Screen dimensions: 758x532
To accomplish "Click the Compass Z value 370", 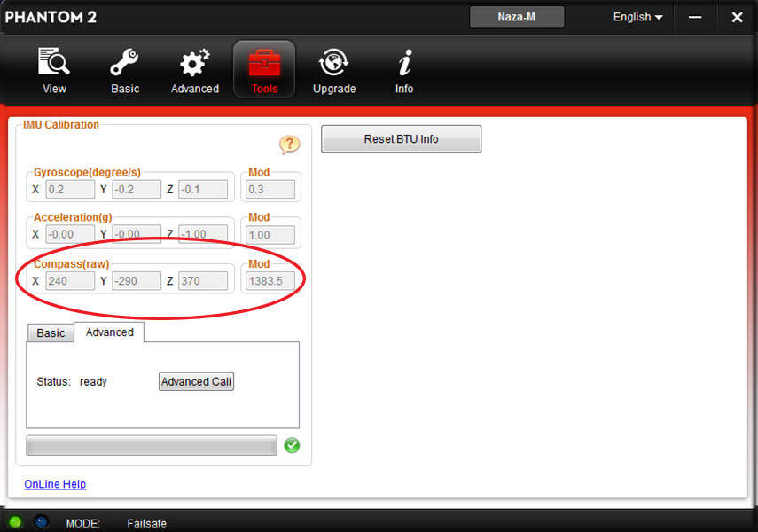I will pos(203,280).
